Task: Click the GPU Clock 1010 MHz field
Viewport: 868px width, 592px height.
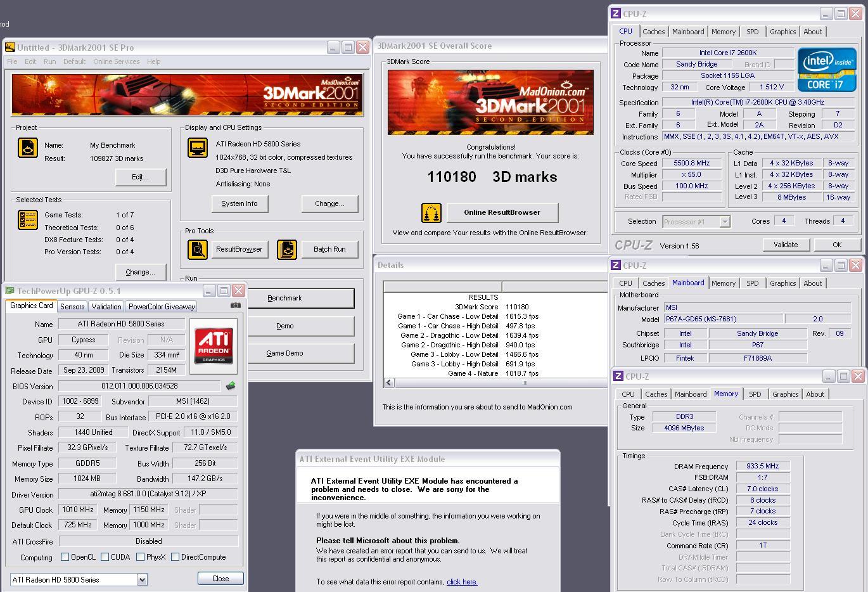Action: [79, 510]
